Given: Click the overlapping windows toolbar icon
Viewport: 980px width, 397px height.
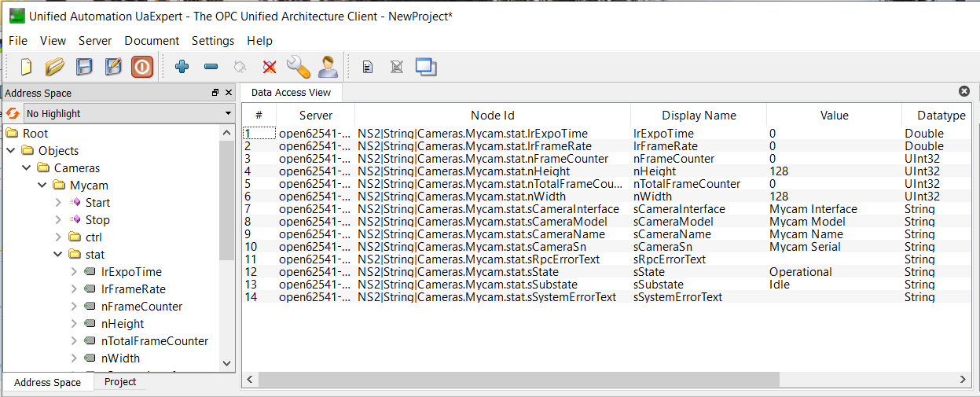Looking at the screenshot, I should pos(426,67).
